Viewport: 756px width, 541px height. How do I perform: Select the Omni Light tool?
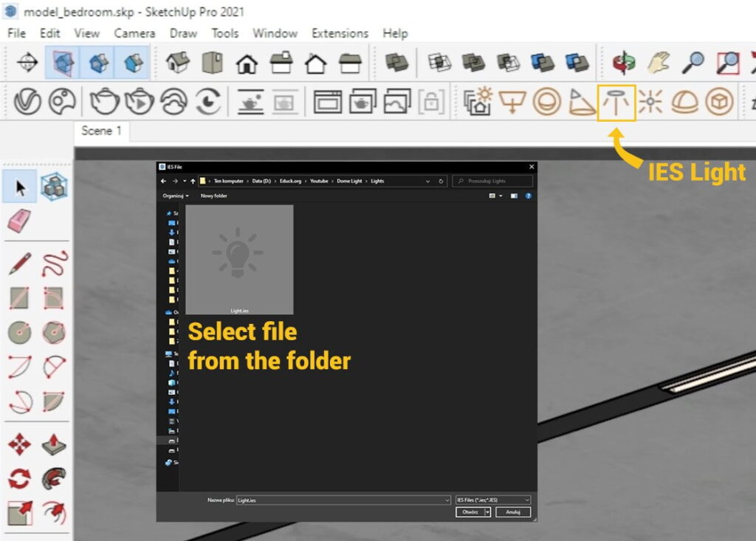coord(650,102)
